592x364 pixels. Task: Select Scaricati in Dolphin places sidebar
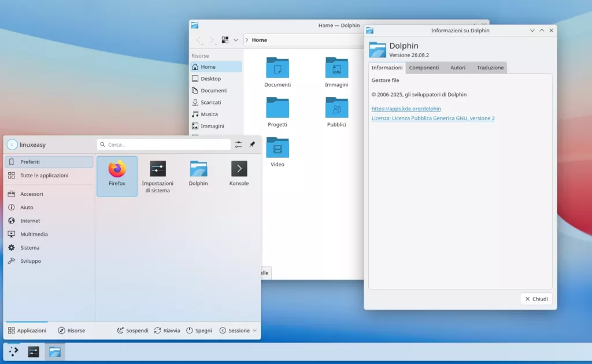point(216,102)
